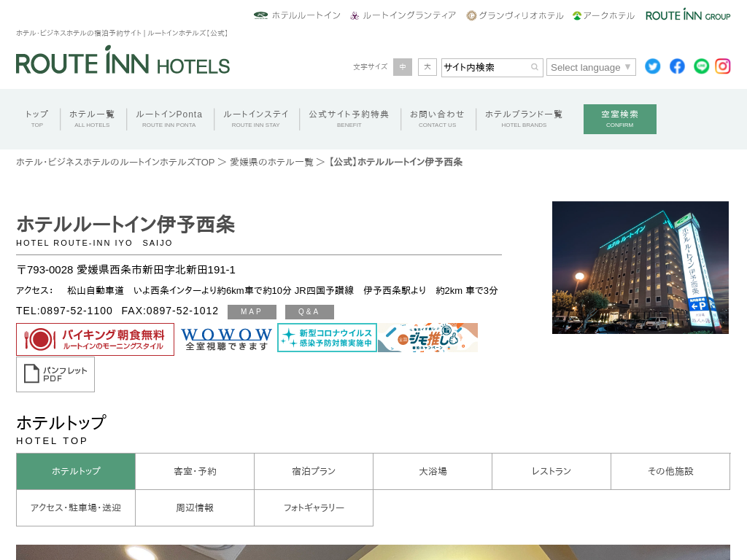Select the その他施設 tab

[671, 472]
